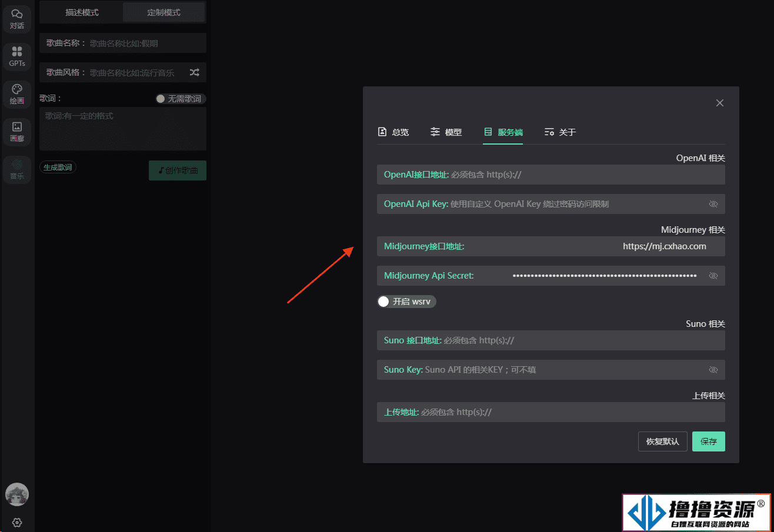Show the OpenAI Api Key value
This screenshot has width=774, height=532.
coord(713,204)
